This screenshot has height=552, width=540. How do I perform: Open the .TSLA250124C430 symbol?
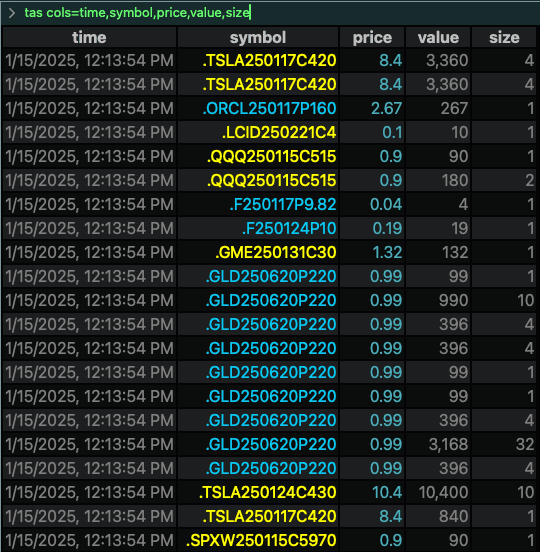[268, 492]
